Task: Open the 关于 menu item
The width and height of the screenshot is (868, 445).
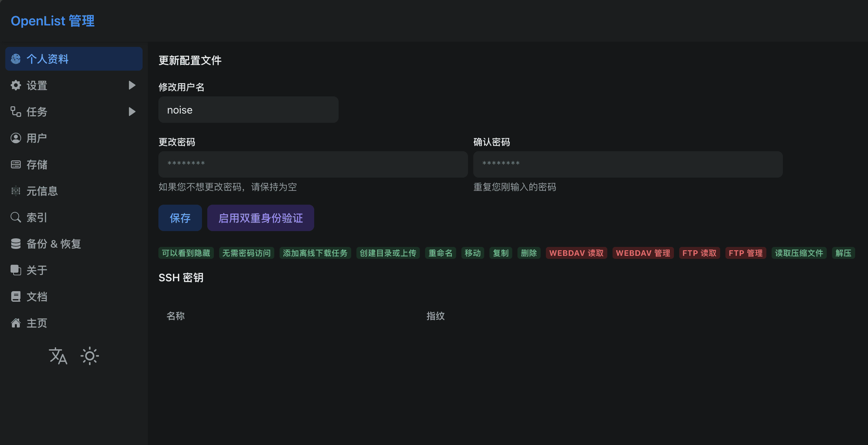Action: [x=37, y=270]
